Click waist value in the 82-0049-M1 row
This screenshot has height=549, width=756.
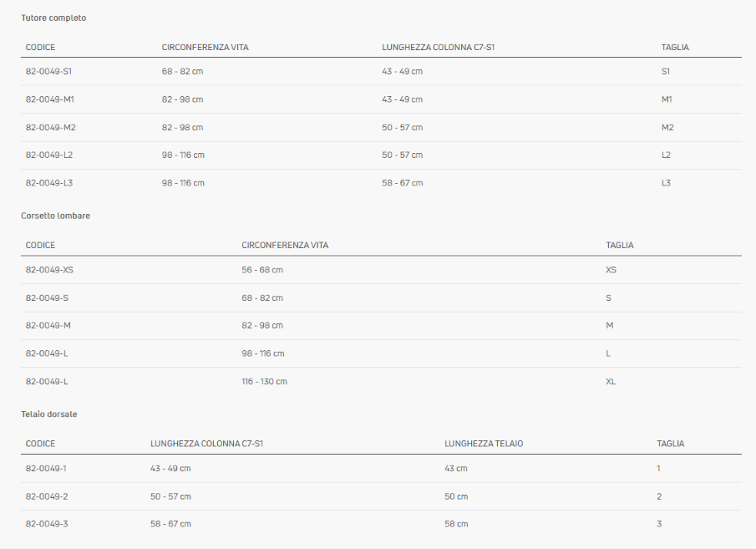point(182,99)
